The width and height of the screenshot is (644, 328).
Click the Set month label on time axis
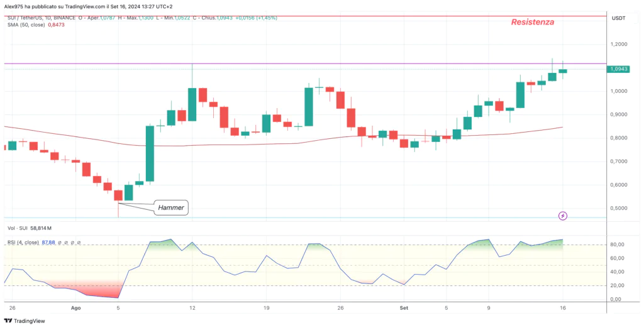pos(404,307)
